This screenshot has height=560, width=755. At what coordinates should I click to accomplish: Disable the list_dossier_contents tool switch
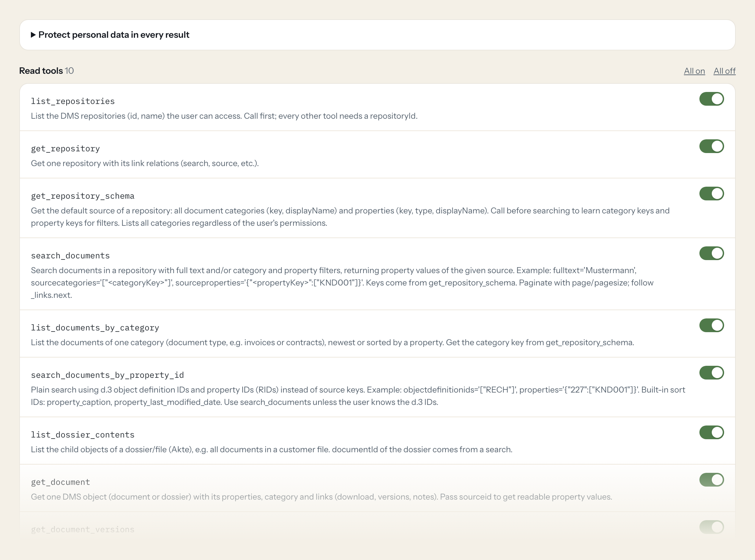pos(711,432)
